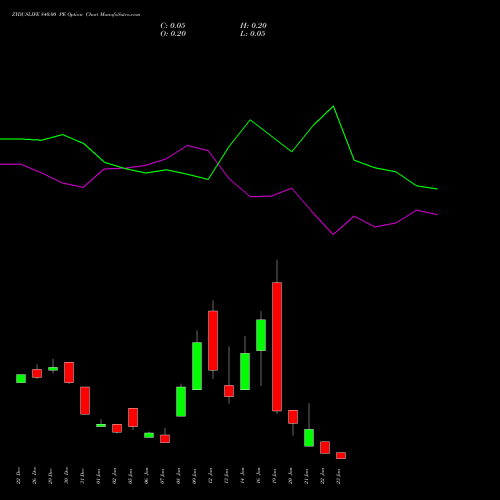Click the red candlestick for 30 Dec
The height and width of the screenshot is (500, 500).
[x=69, y=372]
